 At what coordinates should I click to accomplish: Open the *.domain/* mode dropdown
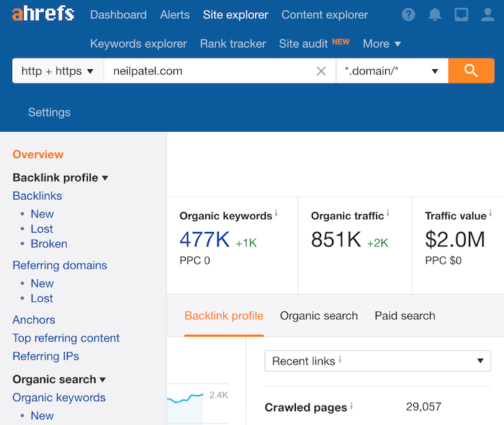click(x=392, y=71)
